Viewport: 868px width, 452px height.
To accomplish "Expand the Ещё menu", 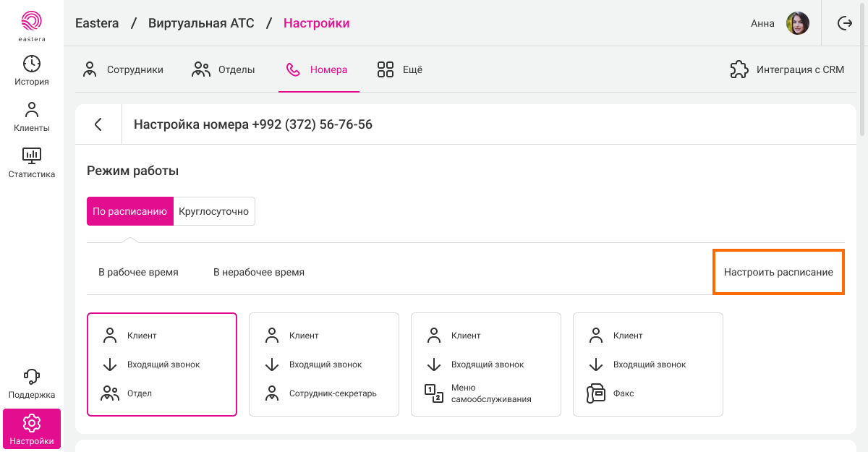I will point(399,70).
